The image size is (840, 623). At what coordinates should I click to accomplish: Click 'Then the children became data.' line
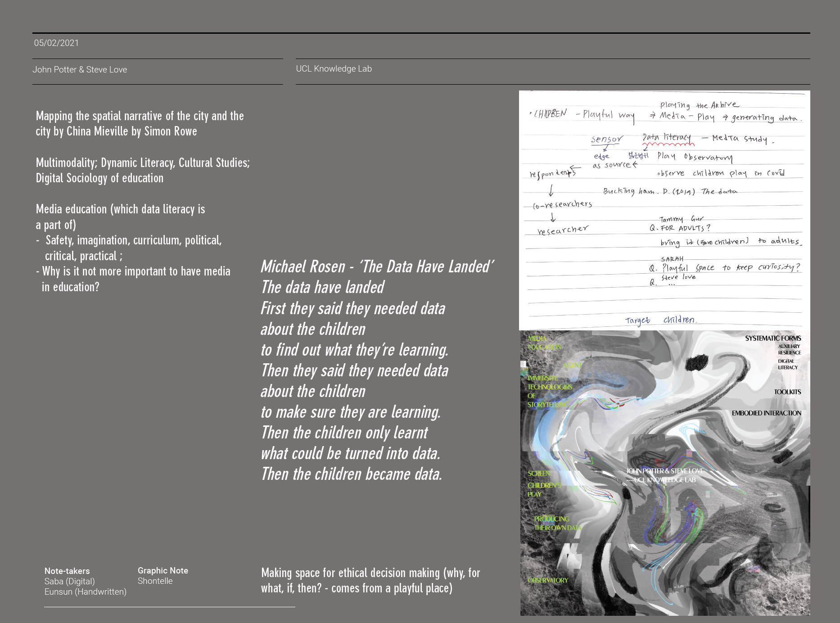coord(352,474)
